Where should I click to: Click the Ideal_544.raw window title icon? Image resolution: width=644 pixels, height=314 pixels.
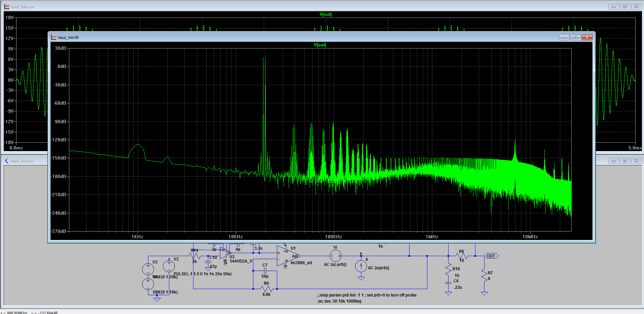pyautogui.click(x=7, y=7)
